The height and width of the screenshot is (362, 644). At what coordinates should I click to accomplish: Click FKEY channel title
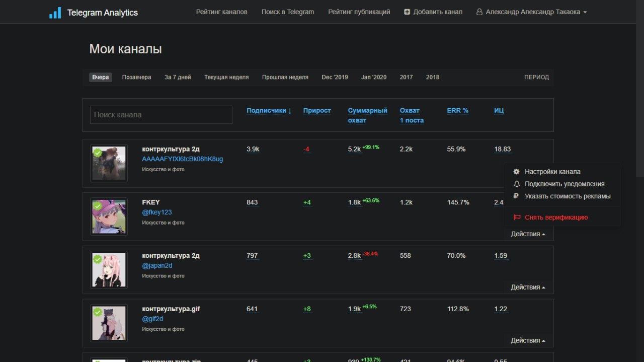151,202
